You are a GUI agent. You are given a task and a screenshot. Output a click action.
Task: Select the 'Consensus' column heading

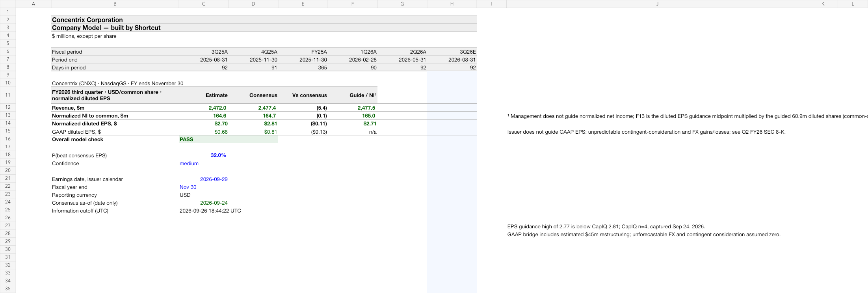coord(253,95)
